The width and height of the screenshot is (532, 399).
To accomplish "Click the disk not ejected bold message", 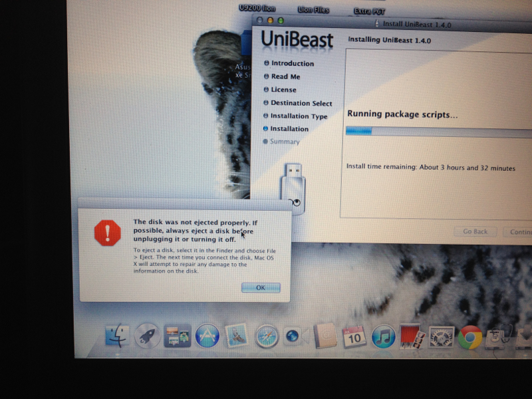I will [x=196, y=231].
